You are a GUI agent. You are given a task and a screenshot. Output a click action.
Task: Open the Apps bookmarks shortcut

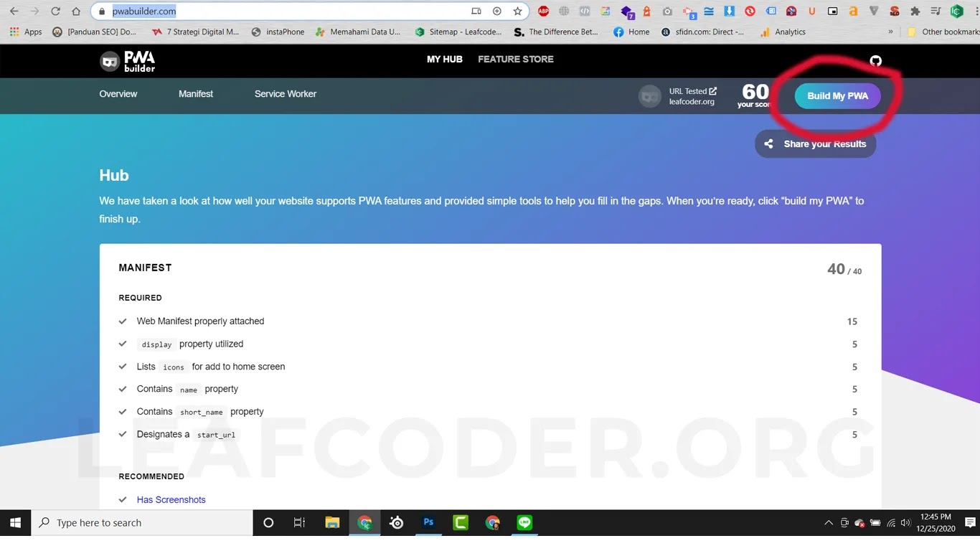point(26,32)
